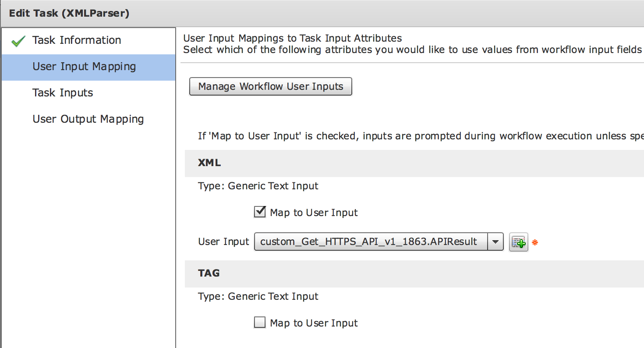
Task: Click the TAG section header
Action: [414, 273]
